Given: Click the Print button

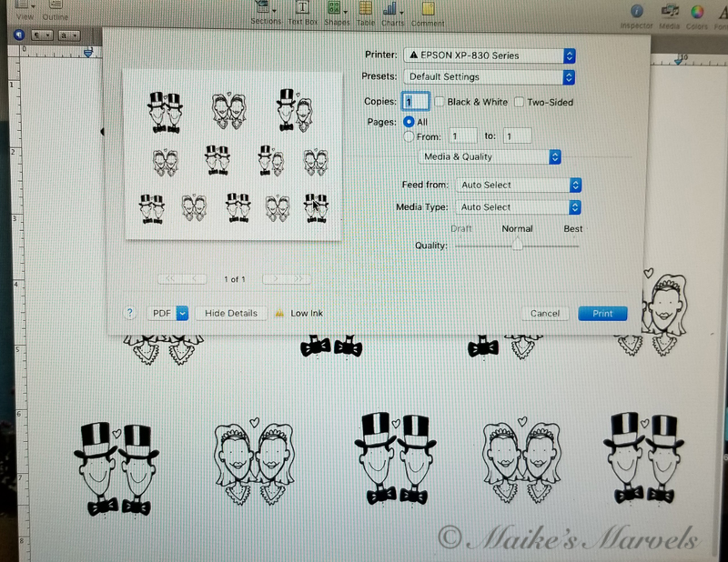Looking at the screenshot, I should (x=602, y=313).
